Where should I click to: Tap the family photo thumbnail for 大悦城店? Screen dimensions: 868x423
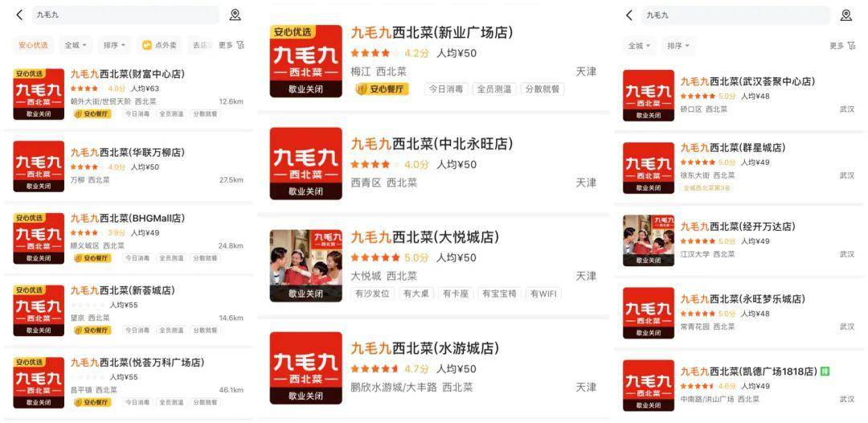[x=306, y=265]
